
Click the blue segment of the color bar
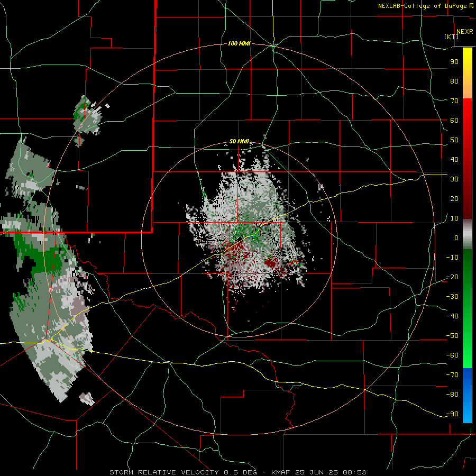467,396
